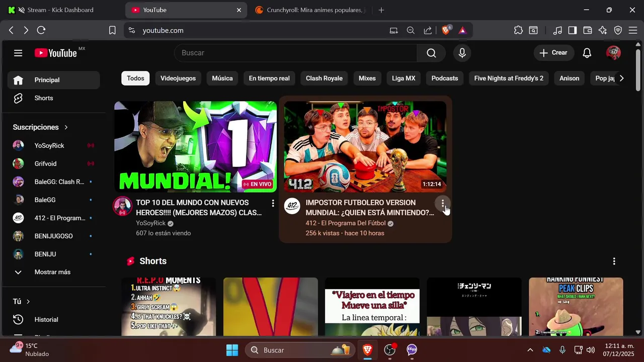
Task: Open BaleGG: Clash R... subscription
Action: pos(53,182)
